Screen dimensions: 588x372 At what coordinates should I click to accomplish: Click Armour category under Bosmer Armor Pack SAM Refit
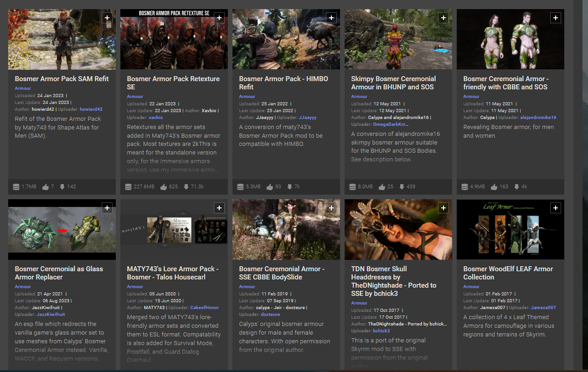point(23,88)
